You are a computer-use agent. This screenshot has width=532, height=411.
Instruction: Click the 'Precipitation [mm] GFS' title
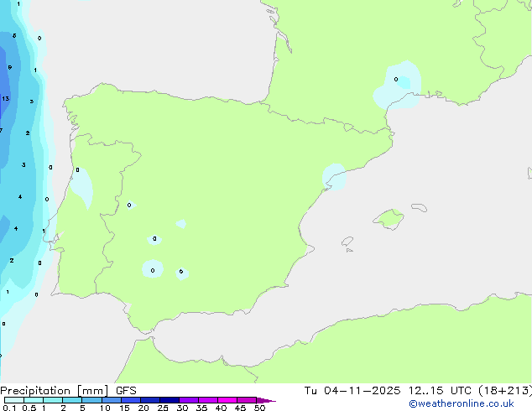point(68,391)
